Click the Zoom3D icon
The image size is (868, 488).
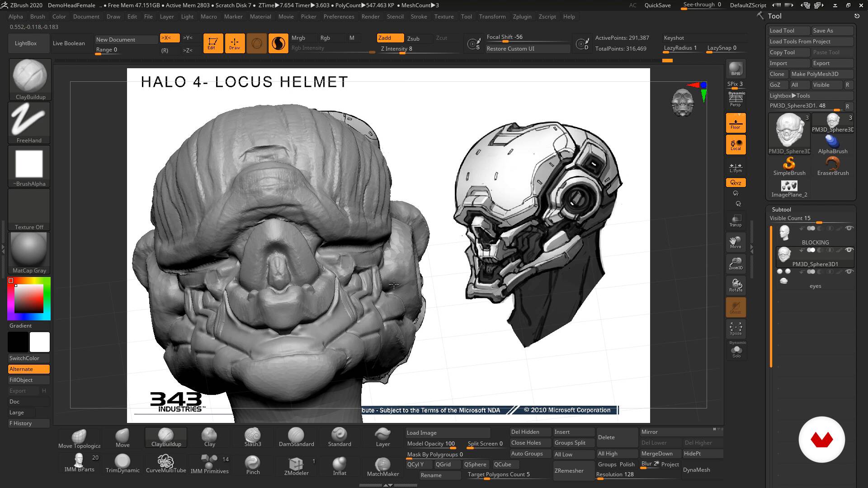736,263
